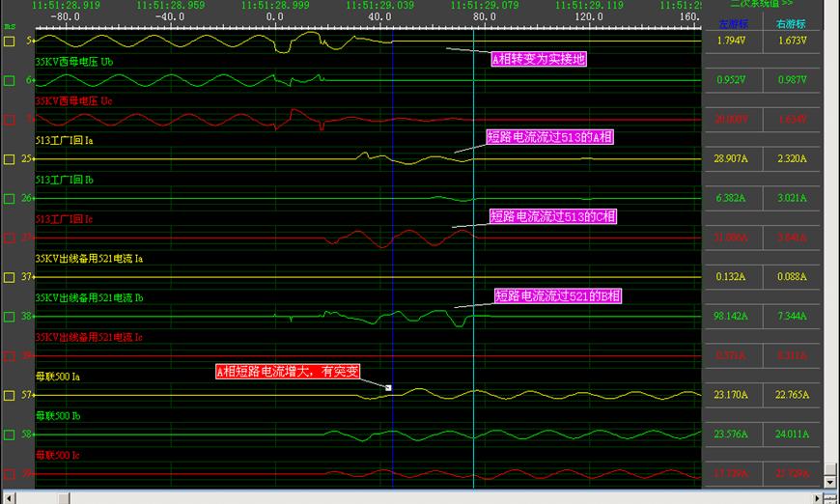Click the 右游标 column header
The width and height of the screenshot is (840, 504).
pyautogui.click(x=790, y=23)
